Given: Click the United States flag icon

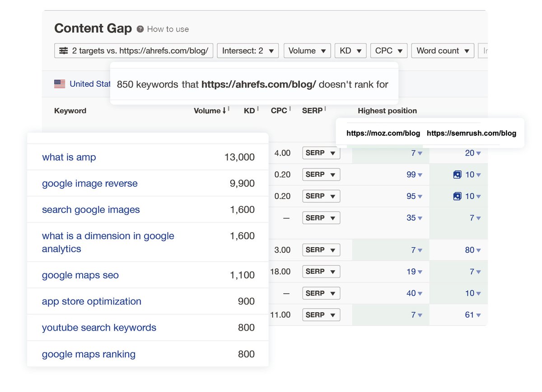Looking at the screenshot, I should coord(60,83).
